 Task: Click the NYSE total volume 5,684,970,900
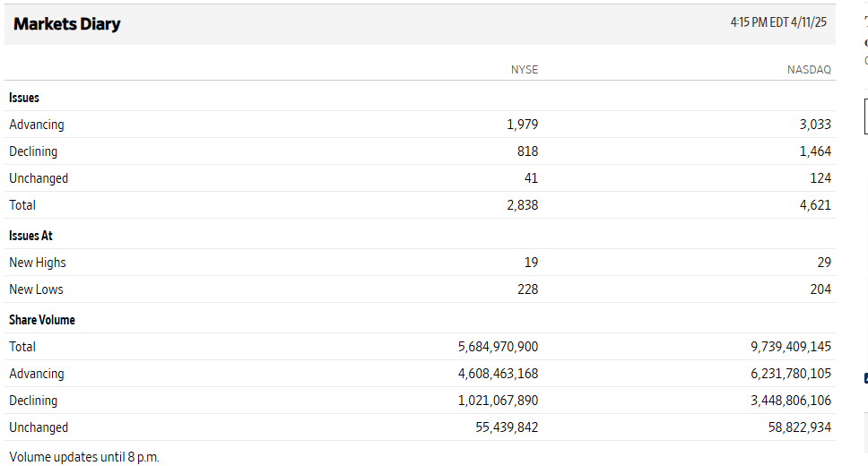pyautogui.click(x=498, y=347)
